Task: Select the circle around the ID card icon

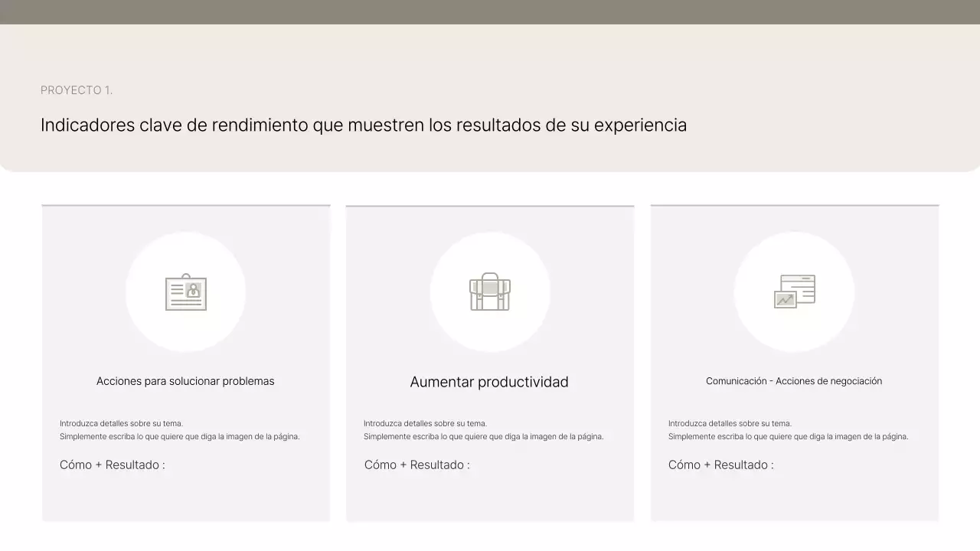Action: point(185,245)
